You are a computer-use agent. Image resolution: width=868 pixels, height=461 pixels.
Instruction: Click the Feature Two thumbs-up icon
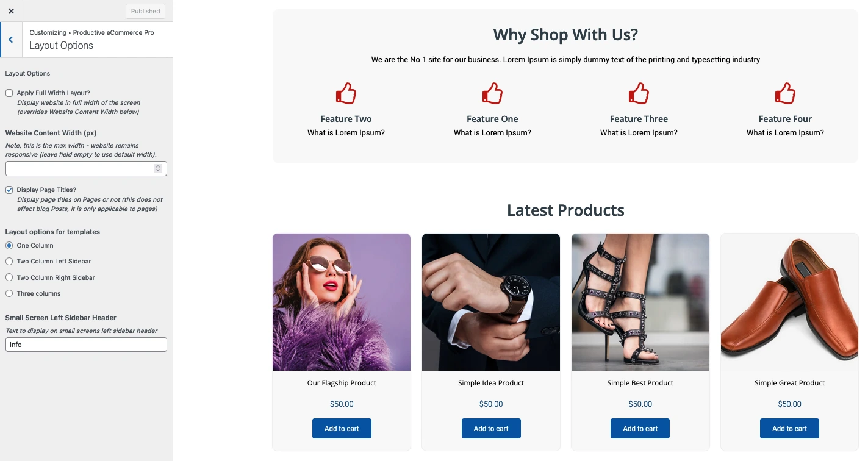point(346,94)
